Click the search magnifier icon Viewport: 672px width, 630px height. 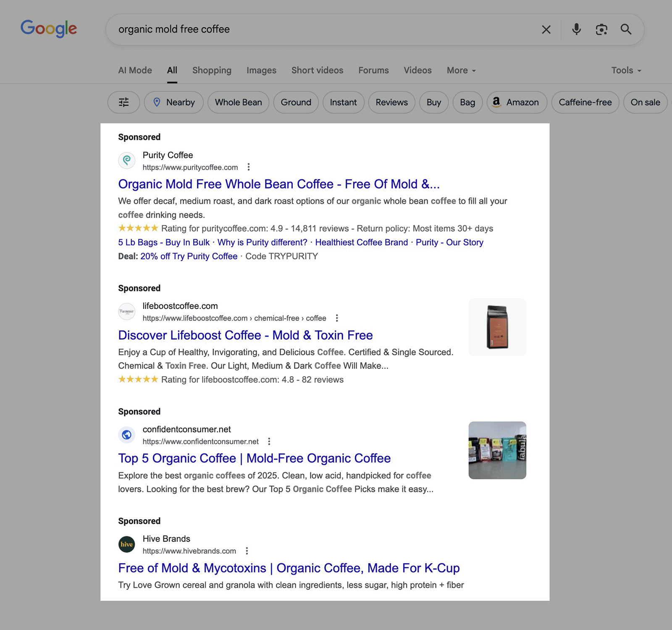pos(626,29)
